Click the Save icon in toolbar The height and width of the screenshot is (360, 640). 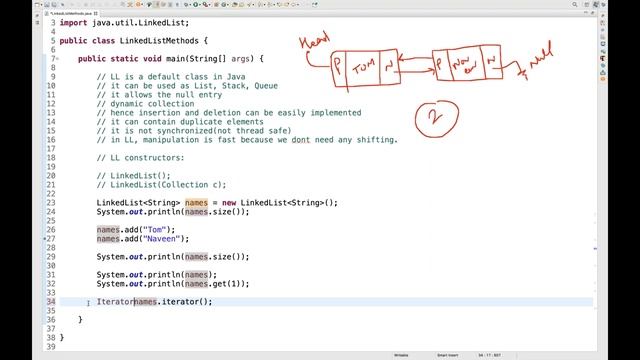tap(47, 4)
